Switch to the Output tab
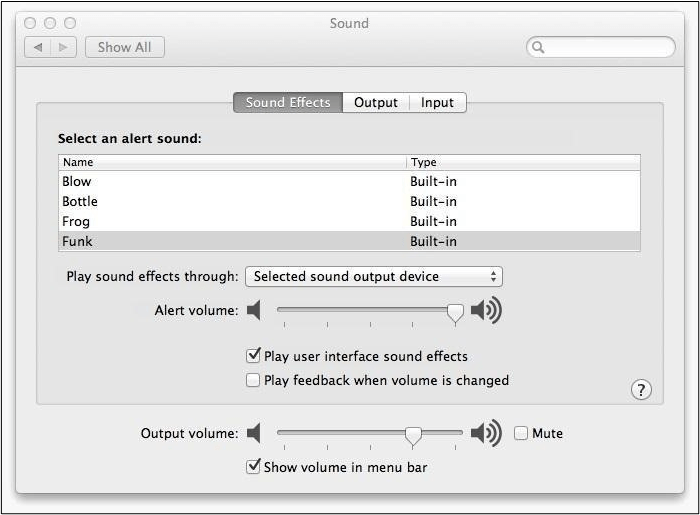Image resolution: width=700 pixels, height=515 pixels. 376,103
